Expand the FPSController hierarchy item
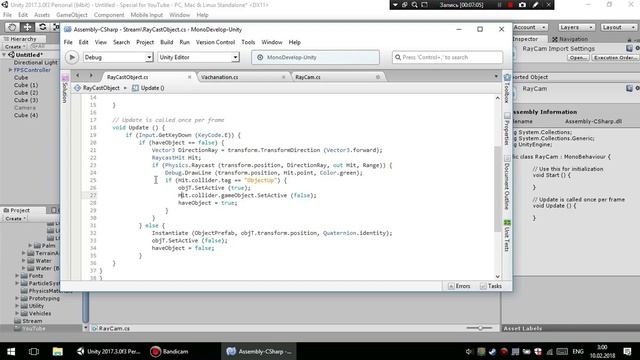This screenshot has height=360, width=640. pos(11,70)
